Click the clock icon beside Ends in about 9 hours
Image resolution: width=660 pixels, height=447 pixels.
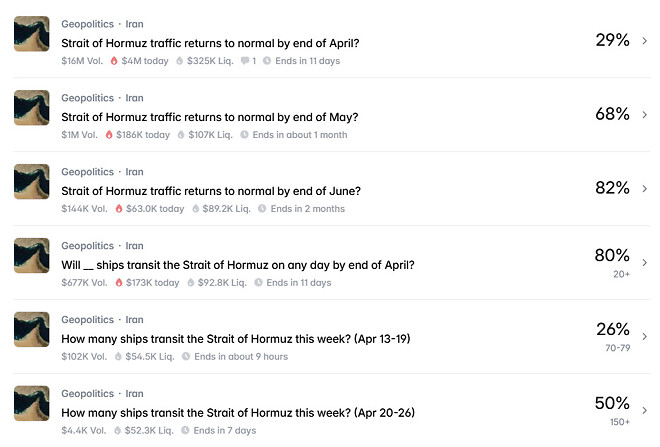pyautogui.click(x=186, y=357)
